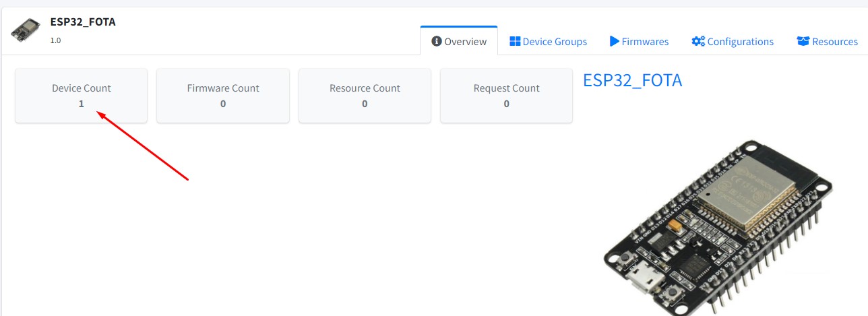Click the 1.0 version label
This screenshot has width=868, height=316.
coord(55,40)
